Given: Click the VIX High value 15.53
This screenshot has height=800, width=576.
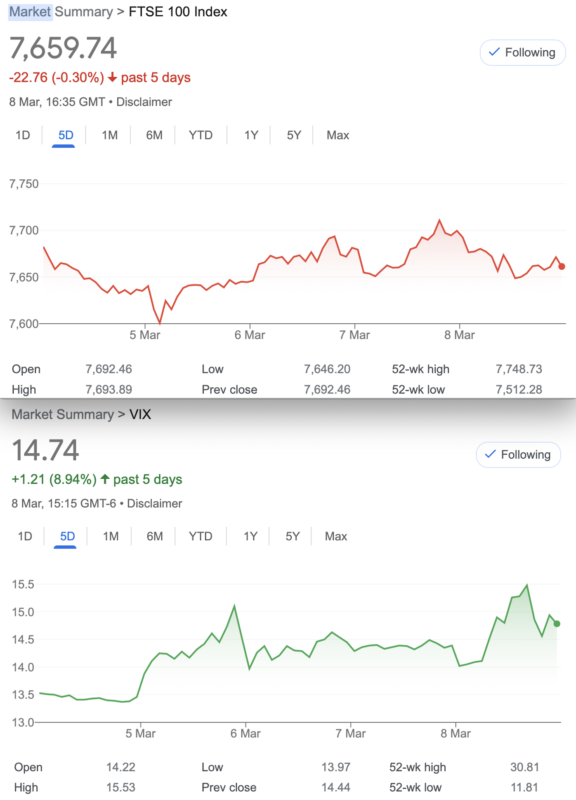Looking at the screenshot, I should (x=121, y=788).
